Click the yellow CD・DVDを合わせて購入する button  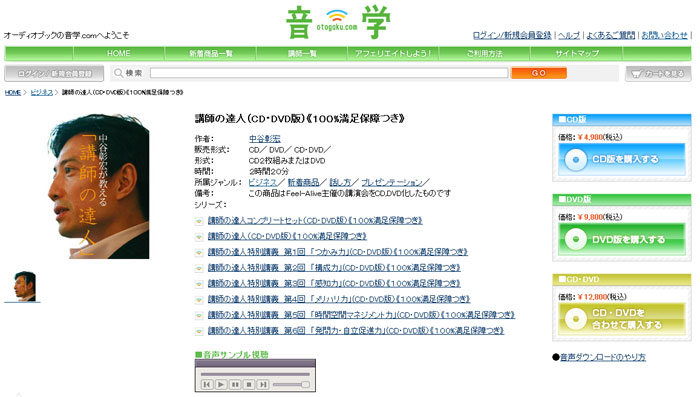pyautogui.click(x=621, y=319)
